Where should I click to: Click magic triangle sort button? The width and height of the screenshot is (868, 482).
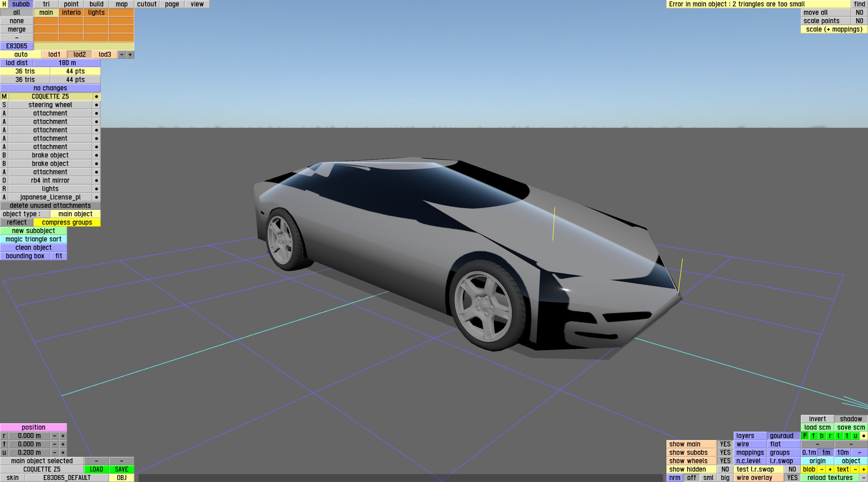33,239
